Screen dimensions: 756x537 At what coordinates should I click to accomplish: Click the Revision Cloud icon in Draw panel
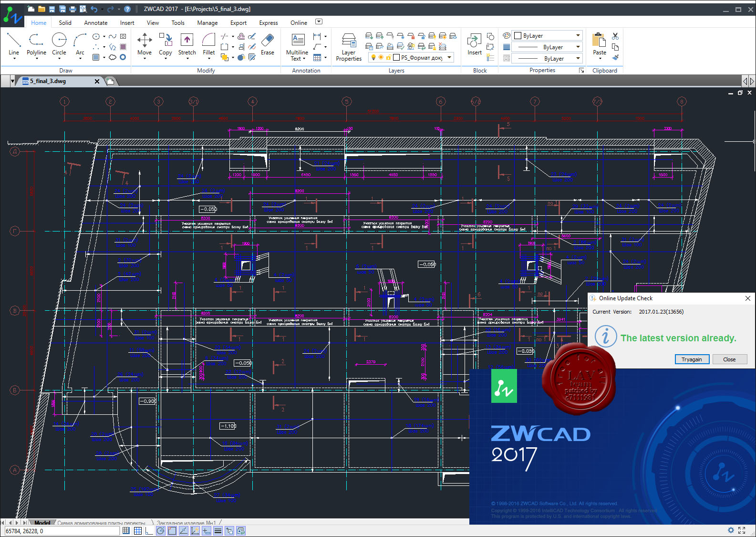tap(113, 57)
